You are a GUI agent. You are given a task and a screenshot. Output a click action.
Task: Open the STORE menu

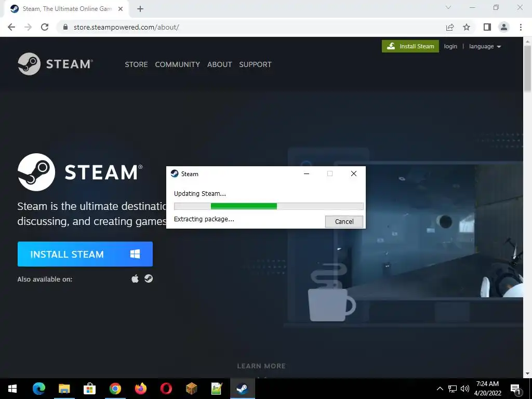click(136, 64)
